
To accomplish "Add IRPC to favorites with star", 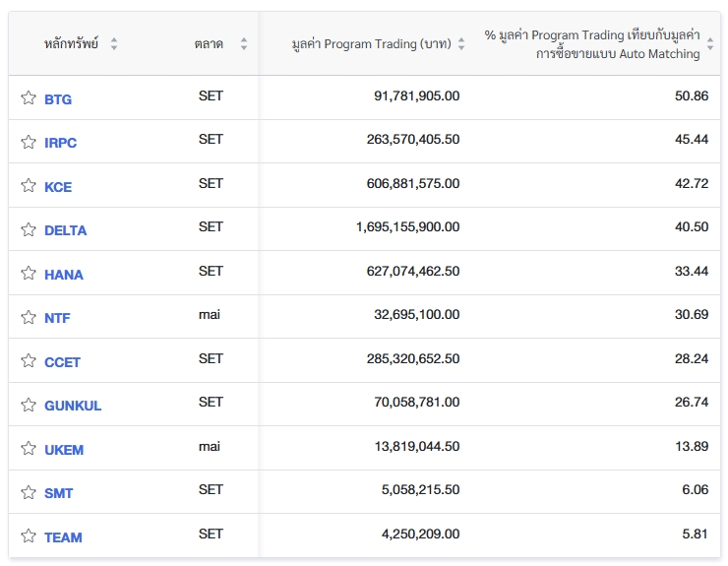I will pos(29,142).
